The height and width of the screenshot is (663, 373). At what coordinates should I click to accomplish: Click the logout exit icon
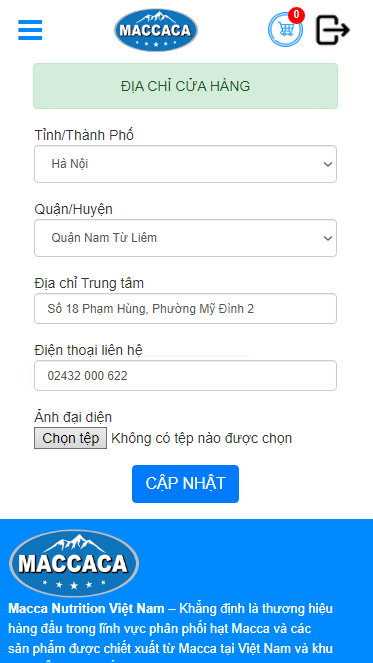pos(333,30)
